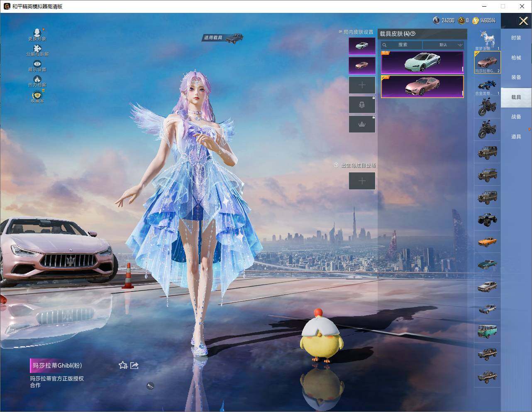Open the 更换形象 avatar icon

tap(37, 32)
